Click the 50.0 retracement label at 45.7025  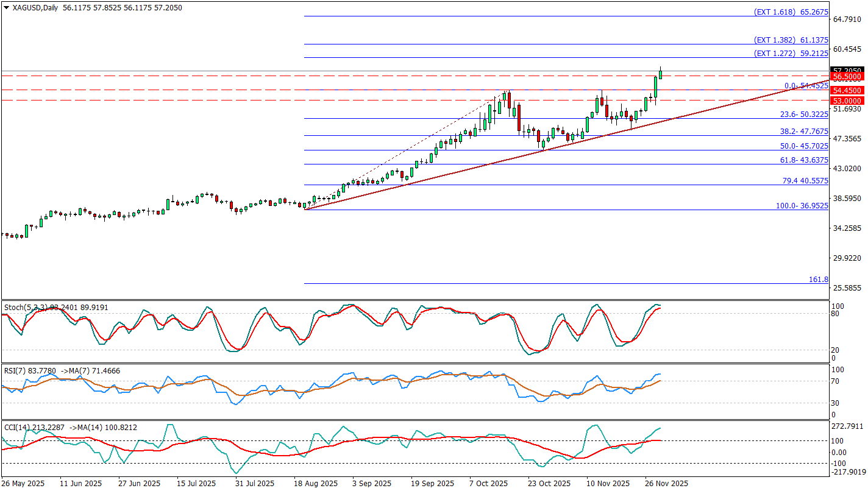(x=804, y=146)
